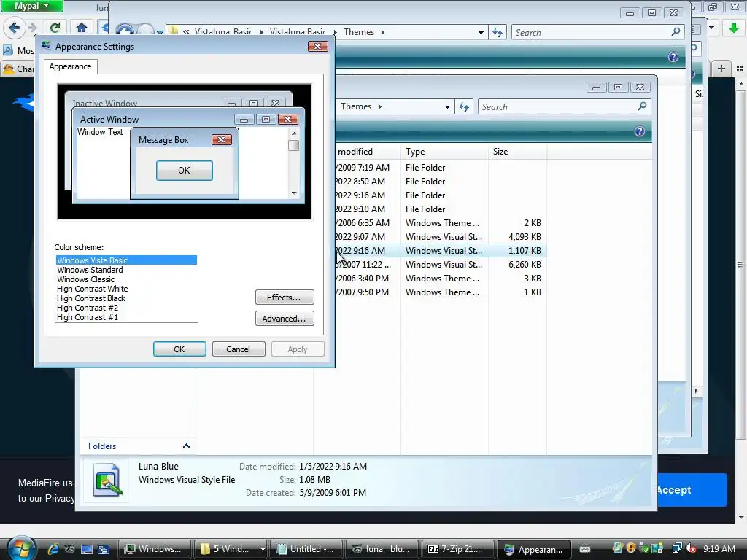This screenshot has height=560, width=747.
Task: Switch to the 7-Zip taskbar button
Action: pyautogui.click(x=458, y=549)
